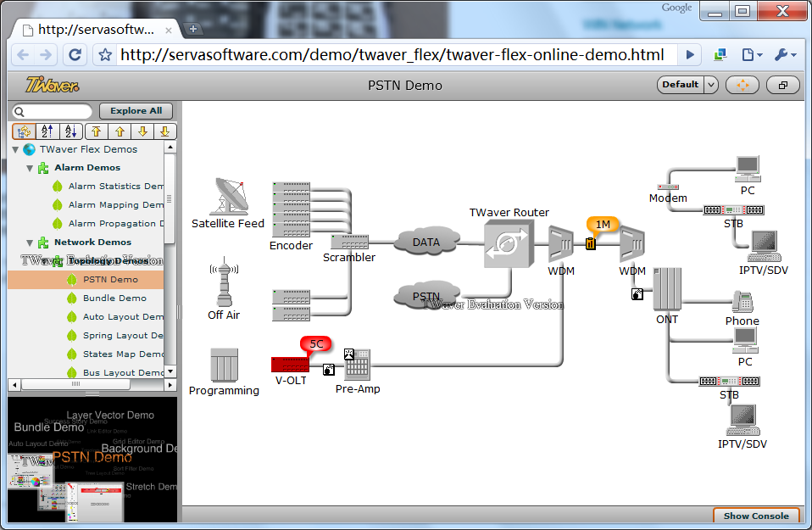Click Bundle Demo in the tag cloud
812x530 pixels.
pyautogui.click(x=48, y=427)
